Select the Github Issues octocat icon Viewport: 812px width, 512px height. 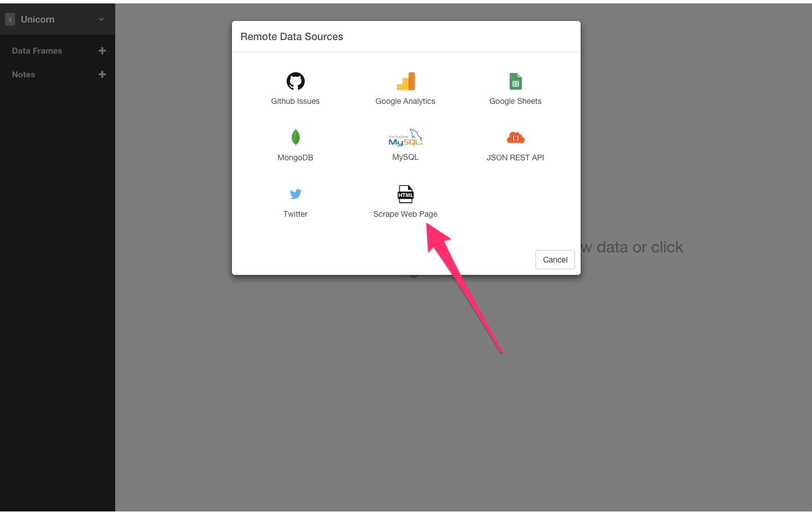[295, 81]
